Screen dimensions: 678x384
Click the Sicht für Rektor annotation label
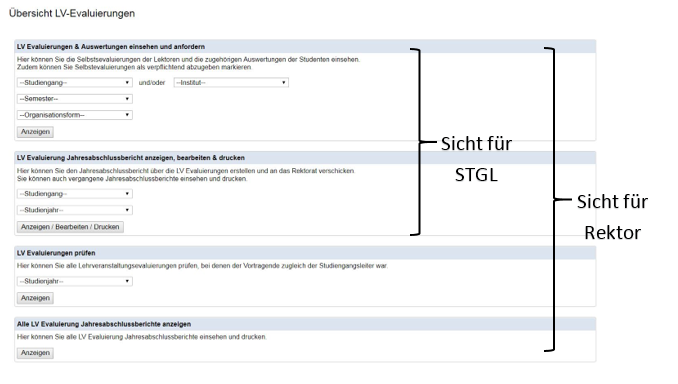click(612, 217)
